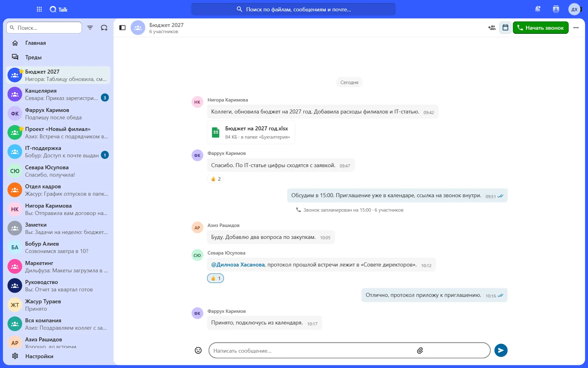This screenshot has width=588, height=368.
Task: Open conversation more options menu
Action: point(576,28)
